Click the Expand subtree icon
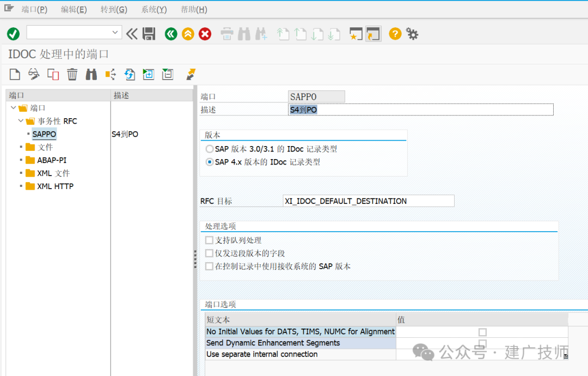 [x=149, y=74]
